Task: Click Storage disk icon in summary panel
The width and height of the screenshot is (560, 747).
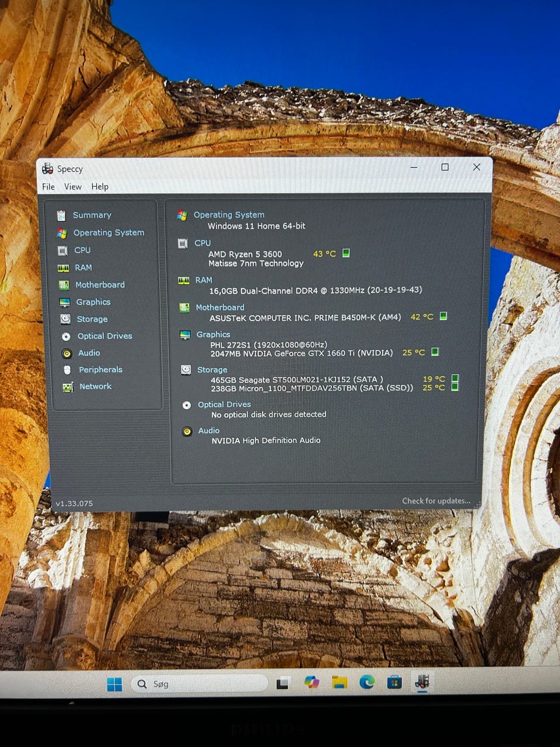Action: tap(185, 370)
